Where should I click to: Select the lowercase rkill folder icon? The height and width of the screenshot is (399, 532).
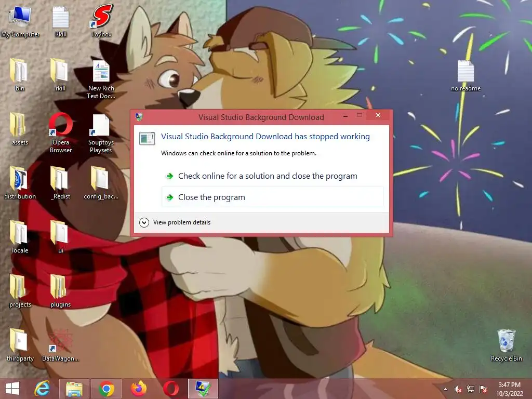(60, 75)
